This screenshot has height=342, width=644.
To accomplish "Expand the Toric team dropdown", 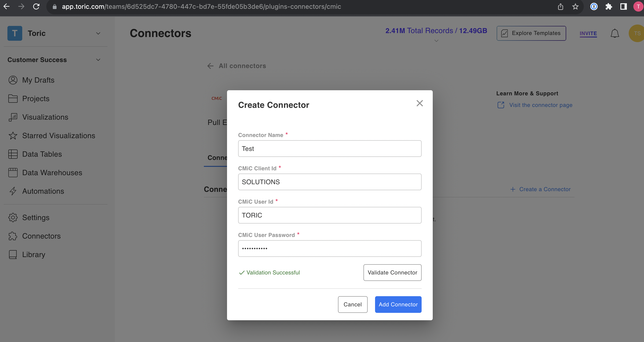I will point(98,33).
